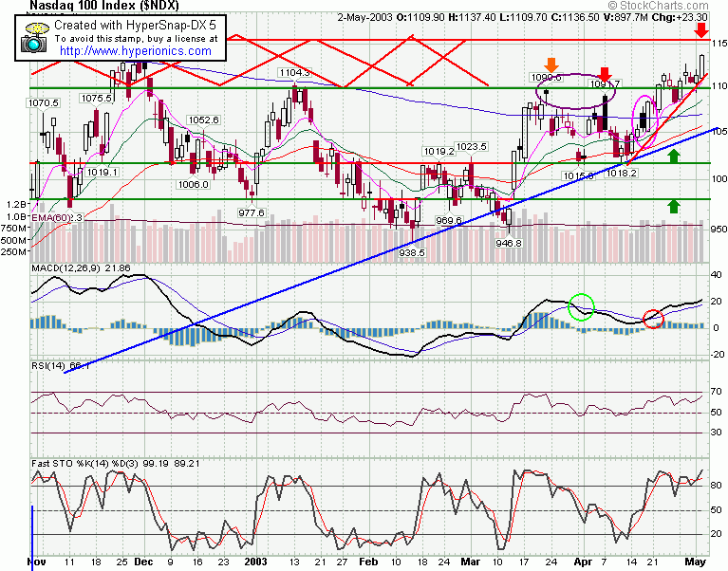Viewport: 728px width, 571px height.
Task: Click the 500M volume axis label
Action: tap(14, 240)
